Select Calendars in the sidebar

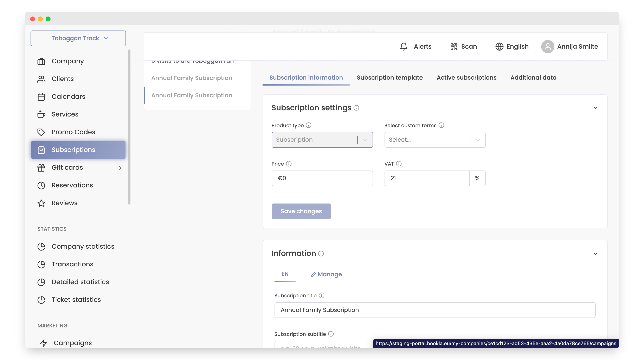point(68,96)
